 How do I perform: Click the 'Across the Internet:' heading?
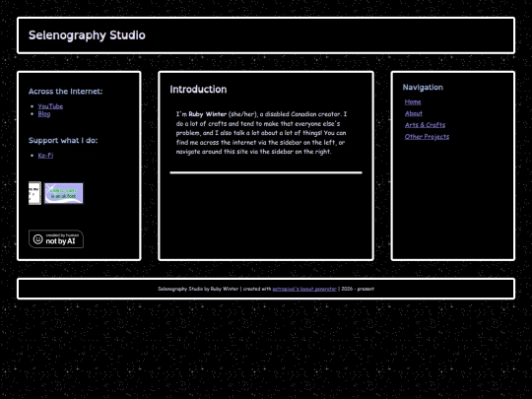point(65,92)
